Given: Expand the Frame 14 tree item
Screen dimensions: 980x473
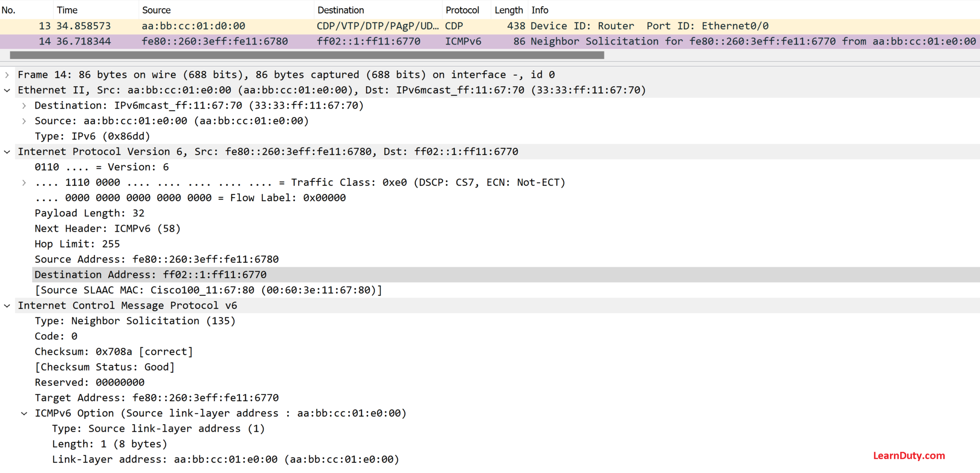Looking at the screenshot, I should coord(7,74).
